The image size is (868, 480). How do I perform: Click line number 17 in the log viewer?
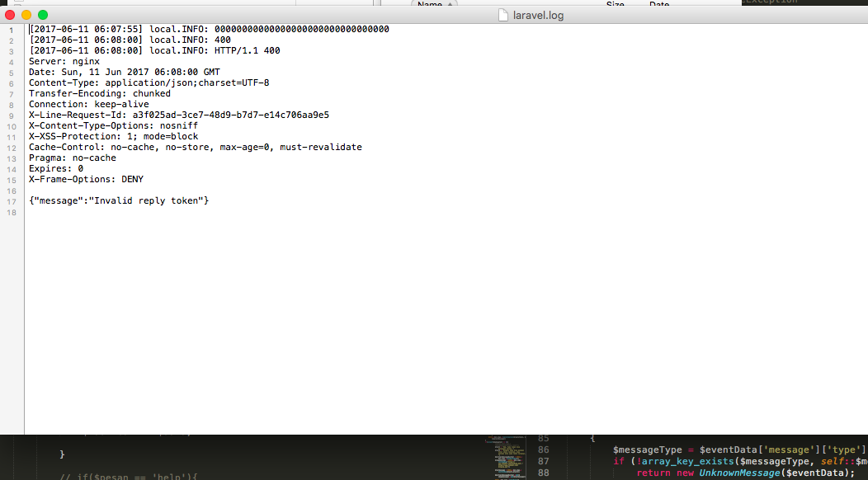click(12, 200)
